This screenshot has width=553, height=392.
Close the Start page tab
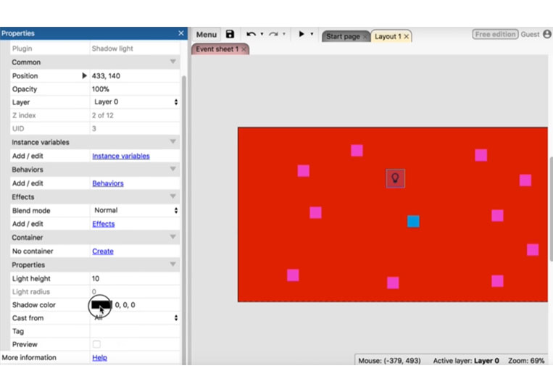coord(365,37)
